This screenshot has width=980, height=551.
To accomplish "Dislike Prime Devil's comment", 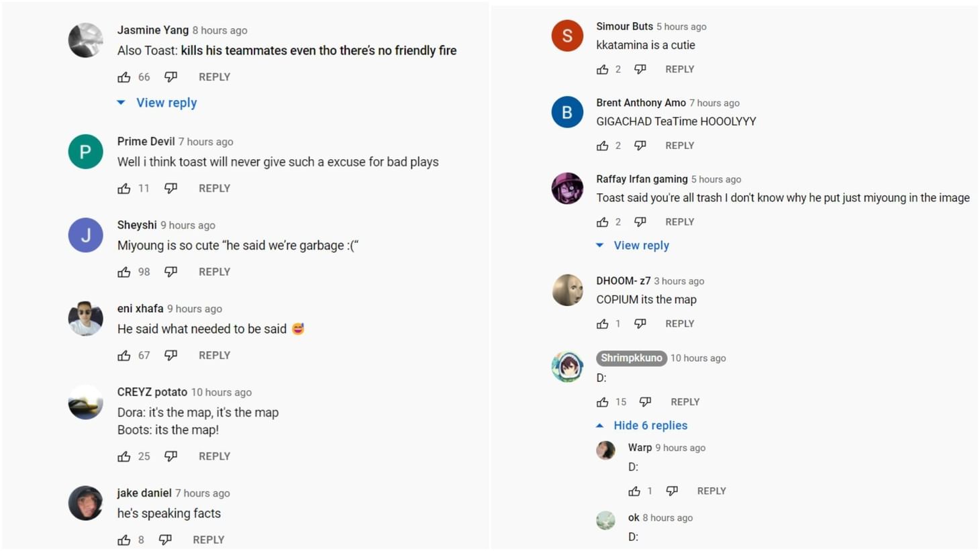I will click(171, 188).
